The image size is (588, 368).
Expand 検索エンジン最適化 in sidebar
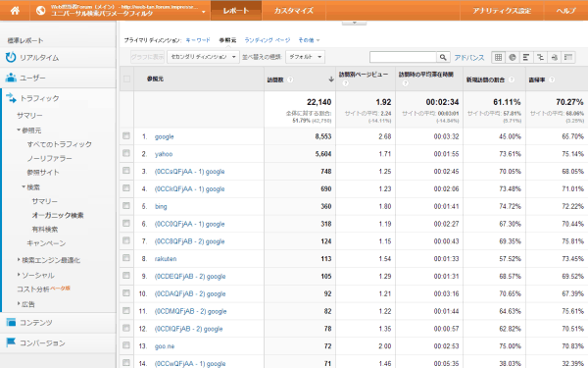point(19,259)
